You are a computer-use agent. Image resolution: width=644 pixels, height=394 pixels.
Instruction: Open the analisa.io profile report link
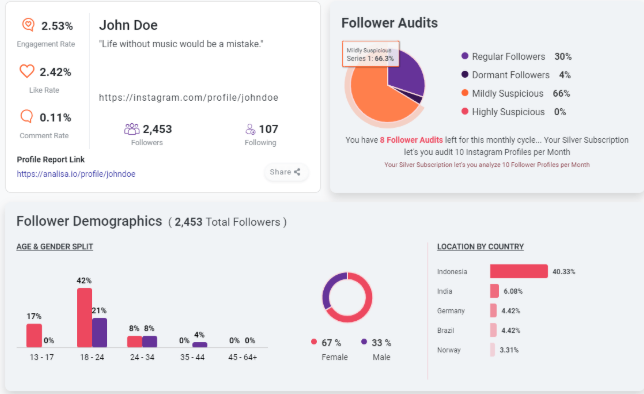click(x=76, y=174)
